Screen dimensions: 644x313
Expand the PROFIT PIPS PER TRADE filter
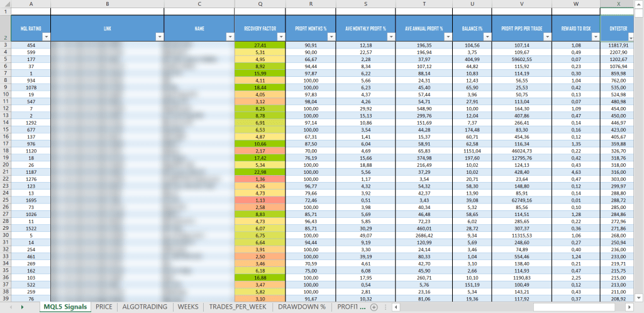click(x=545, y=38)
